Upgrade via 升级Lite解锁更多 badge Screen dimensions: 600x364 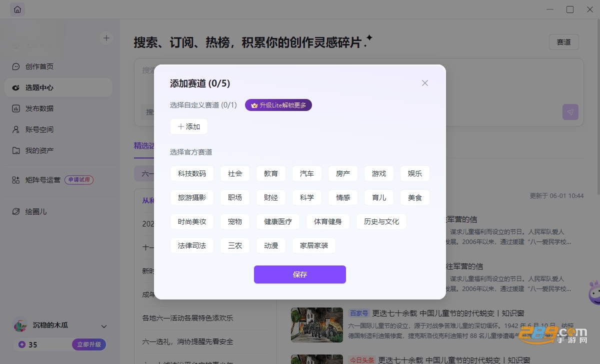278,105
